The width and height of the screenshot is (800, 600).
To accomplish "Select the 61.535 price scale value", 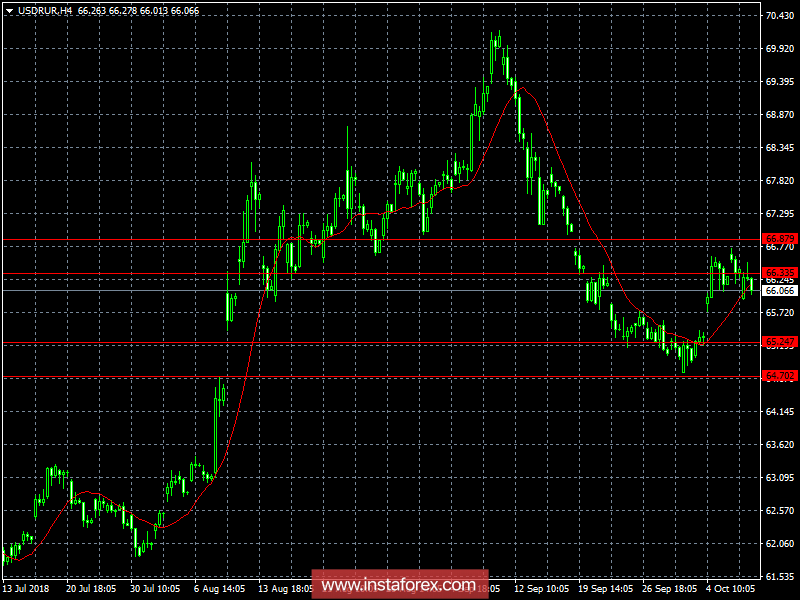I will [x=780, y=577].
